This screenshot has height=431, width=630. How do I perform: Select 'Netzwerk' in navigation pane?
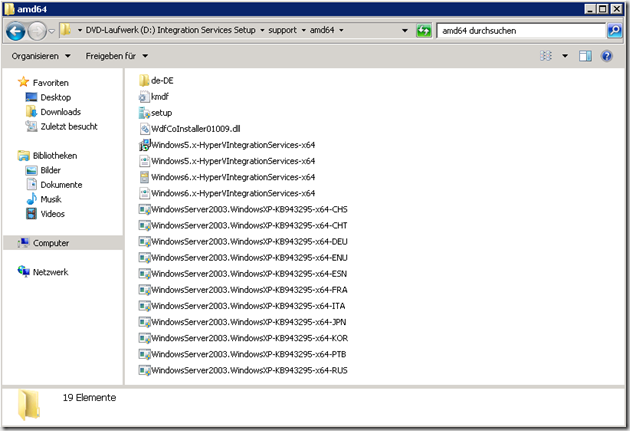(x=50, y=272)
